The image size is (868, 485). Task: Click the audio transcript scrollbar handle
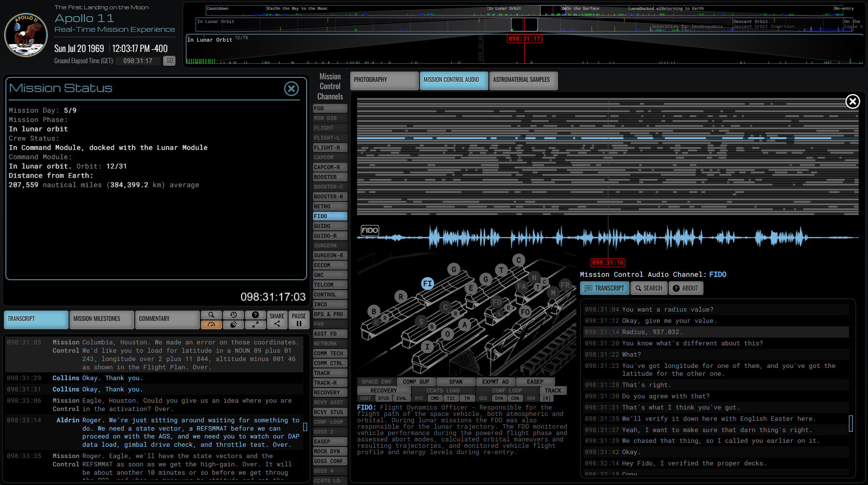click(x=851, y=423)
